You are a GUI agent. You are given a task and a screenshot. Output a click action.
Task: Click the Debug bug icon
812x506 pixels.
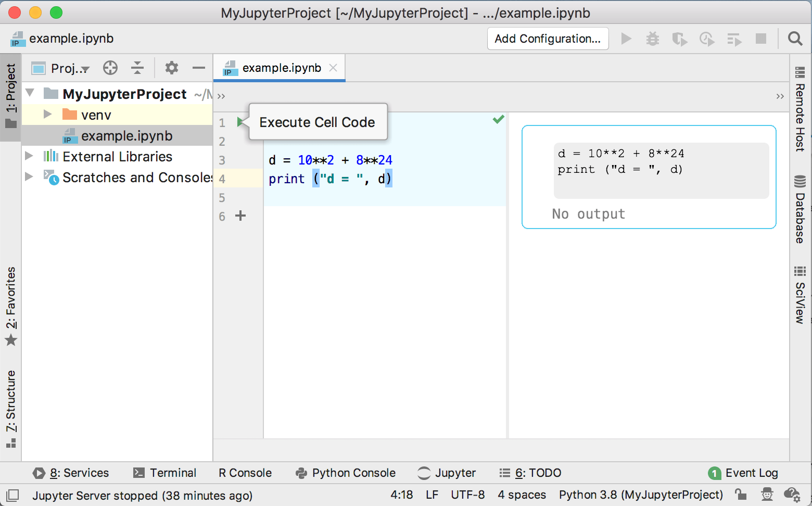coord(653,39)
